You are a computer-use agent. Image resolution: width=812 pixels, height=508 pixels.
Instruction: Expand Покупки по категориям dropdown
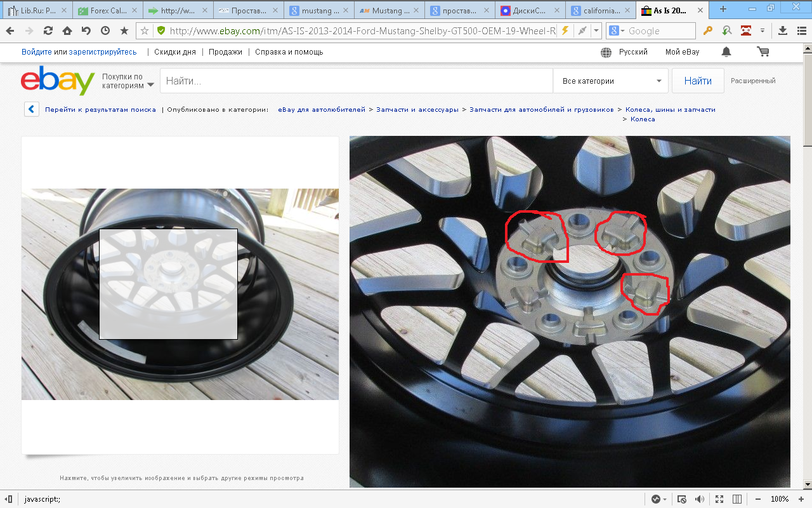tap(128, 81)
